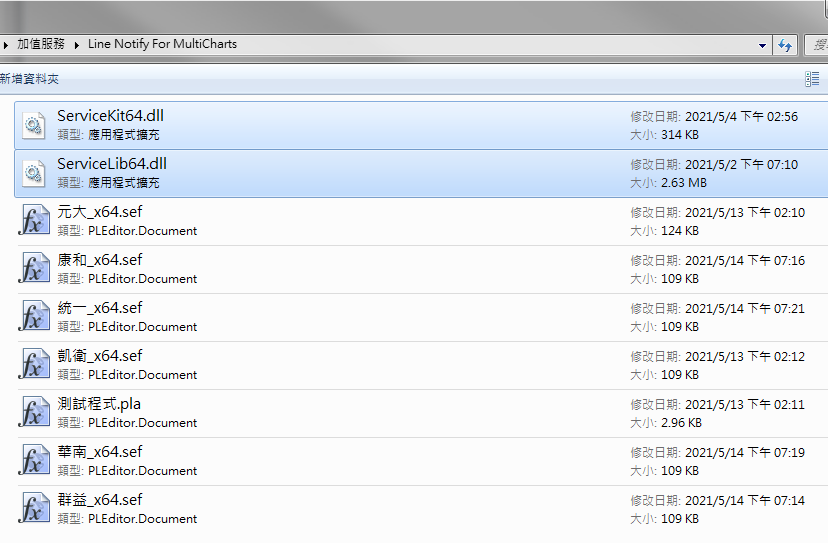Click the 新增資料夾 new folder button
The width and height of the screenshot is (828, 543).
(29, 79)
